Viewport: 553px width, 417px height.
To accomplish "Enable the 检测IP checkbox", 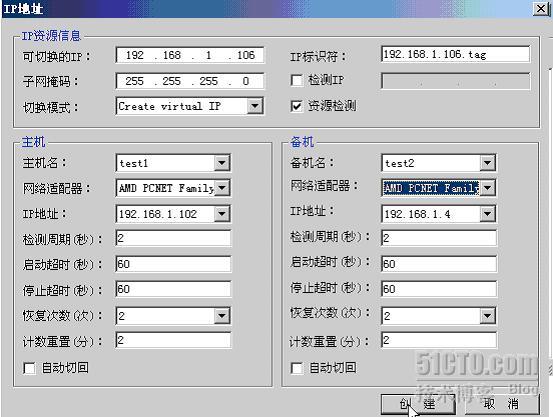I will pyautogui.click(x=297, y=80).
